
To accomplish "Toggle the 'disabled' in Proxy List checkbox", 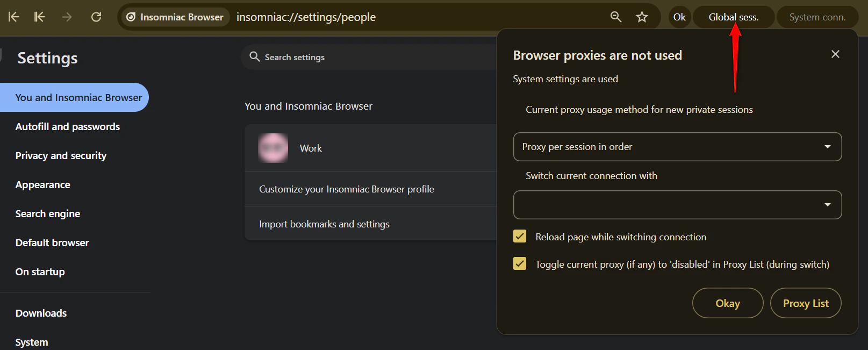I will pos(520,264).
